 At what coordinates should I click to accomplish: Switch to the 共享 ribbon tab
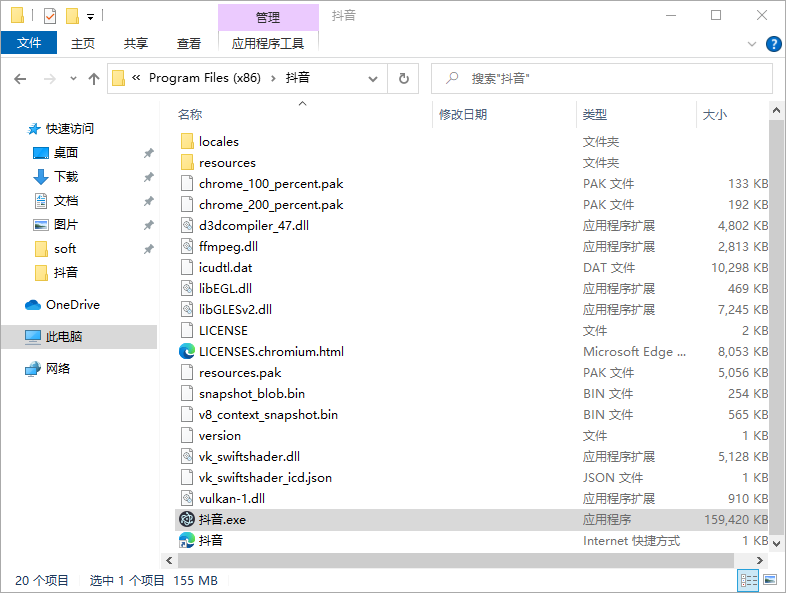point(136,44)
